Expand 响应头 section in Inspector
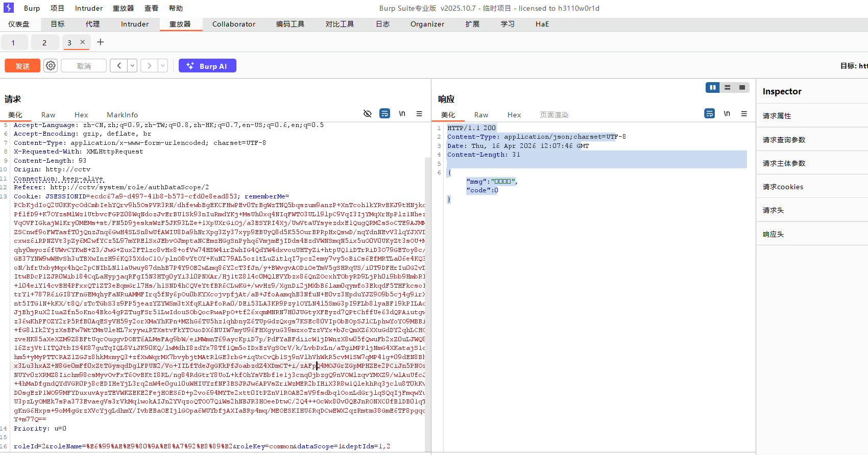 point(812,234)
